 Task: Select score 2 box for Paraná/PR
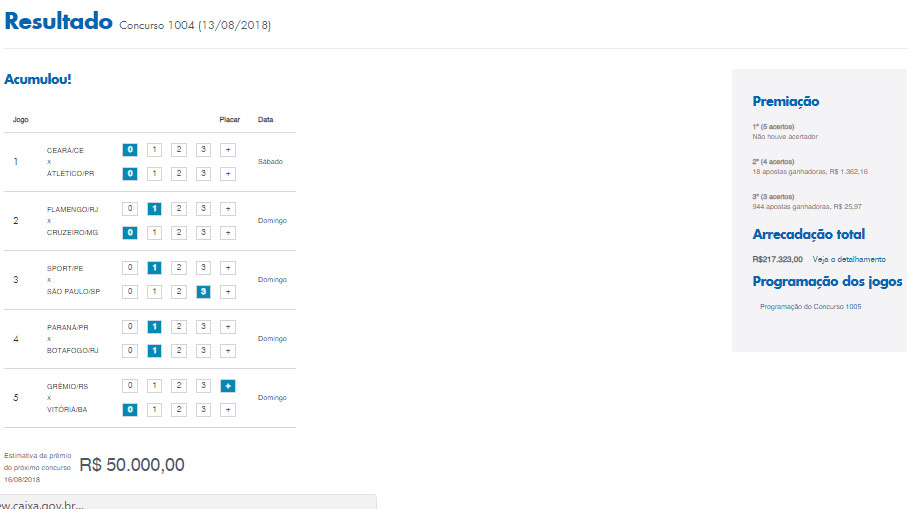179,327
